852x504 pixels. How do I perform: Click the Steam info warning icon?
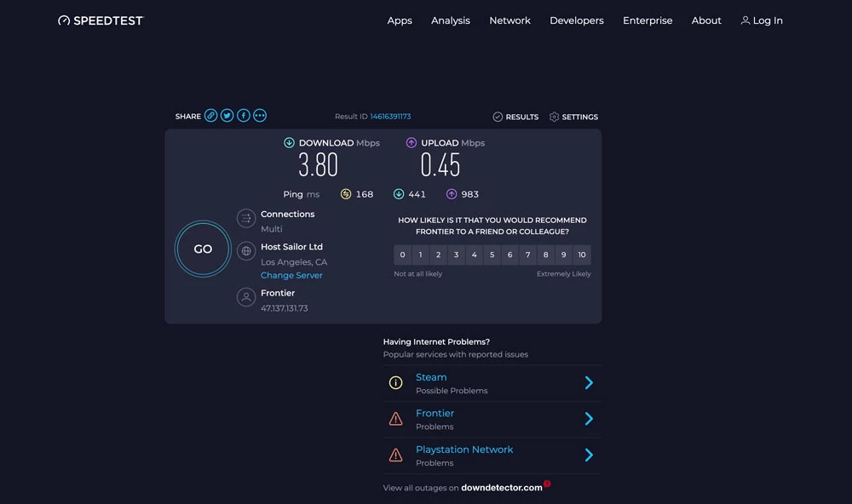(395, 383)
